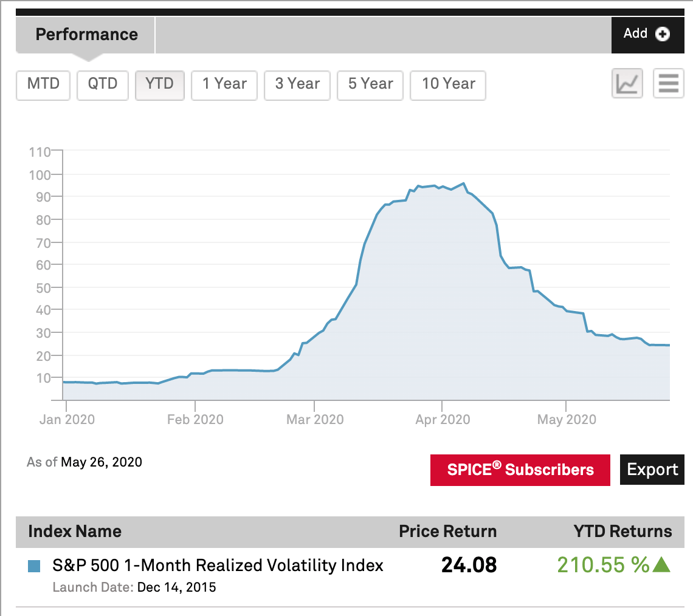
Task: Click the YTD Returns column header
Action: [622, 531]
